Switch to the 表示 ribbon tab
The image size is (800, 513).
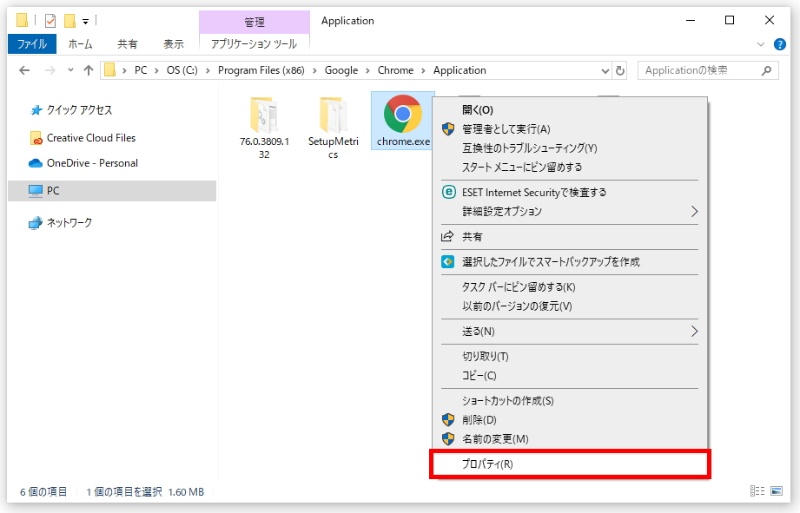[x=173, y=44]
